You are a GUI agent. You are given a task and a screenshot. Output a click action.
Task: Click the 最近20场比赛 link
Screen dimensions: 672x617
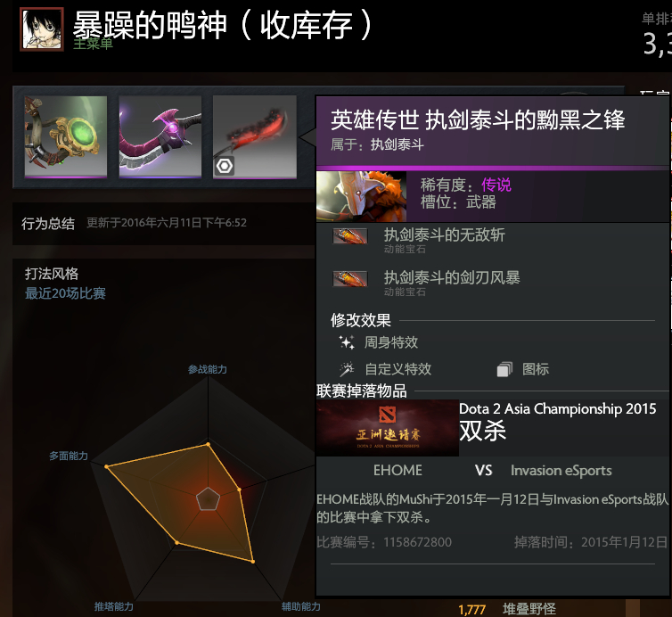pos(65,293)
